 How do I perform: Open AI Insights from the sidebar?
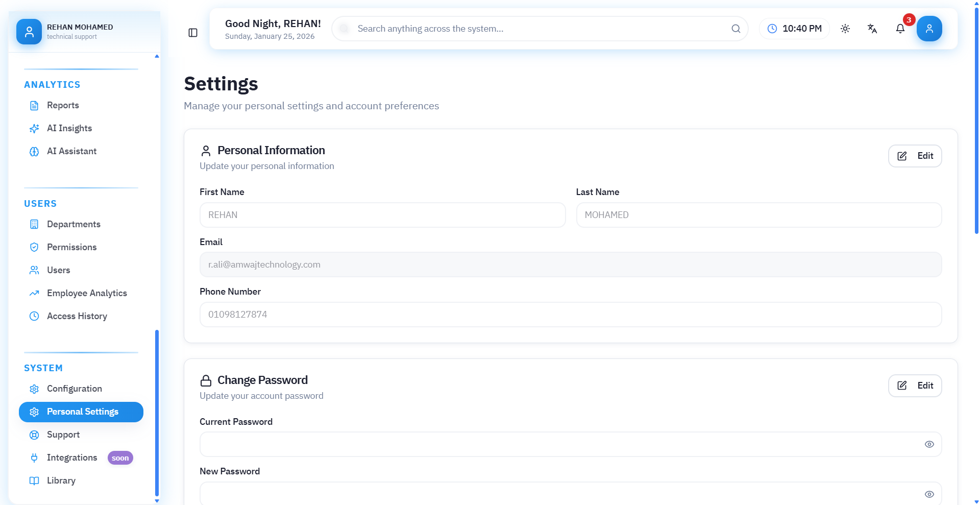coord(69,128)
